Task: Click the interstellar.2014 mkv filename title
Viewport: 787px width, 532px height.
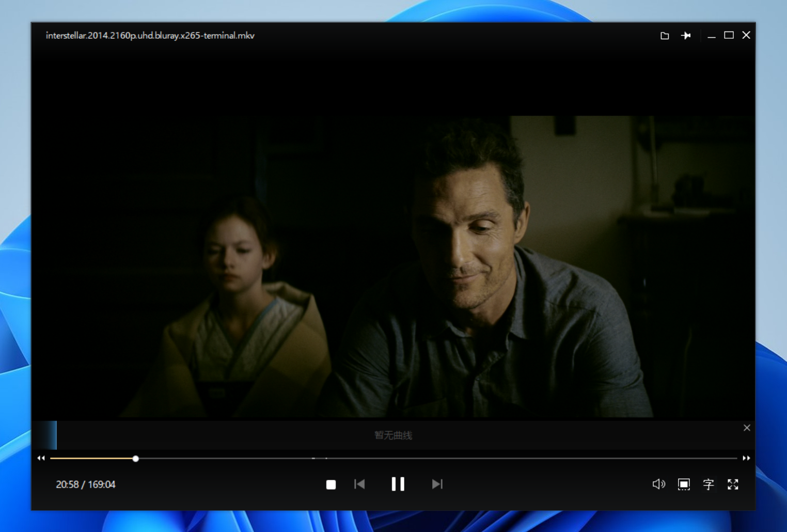Action: tap(150, 36)
